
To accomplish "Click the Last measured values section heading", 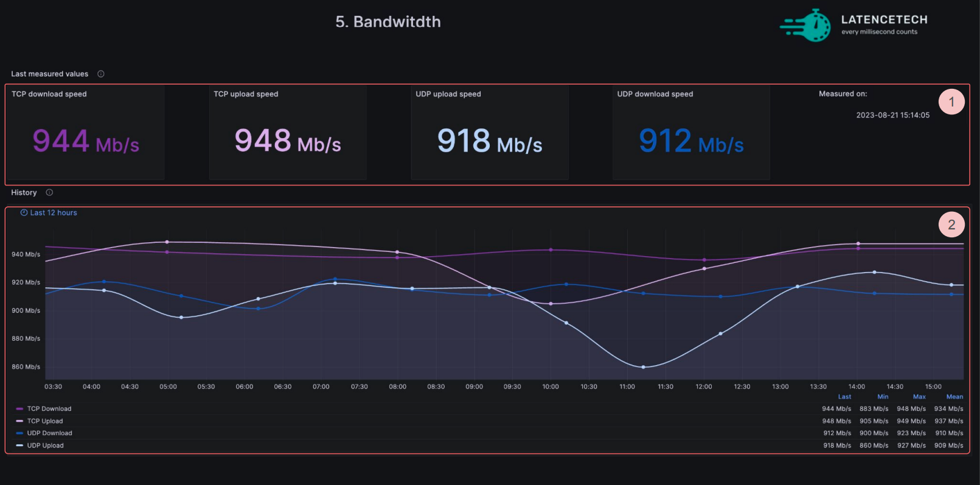I will click(x=50, y=74).
